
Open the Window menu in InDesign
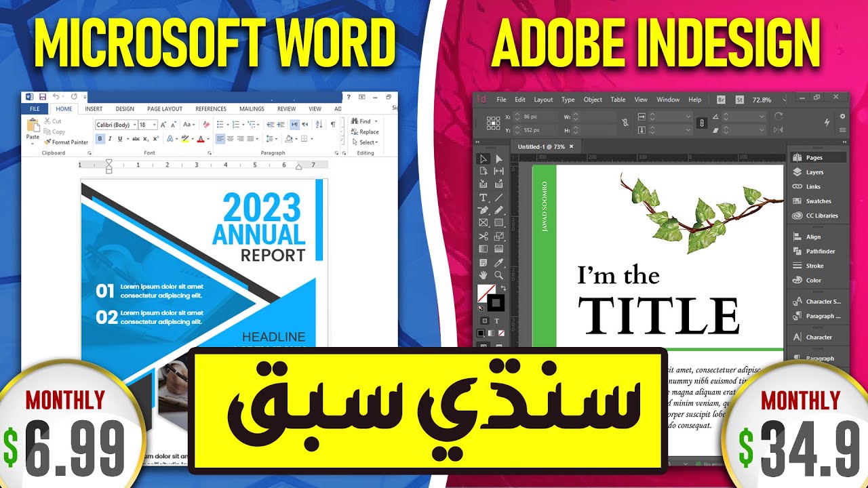click(667, 99)
